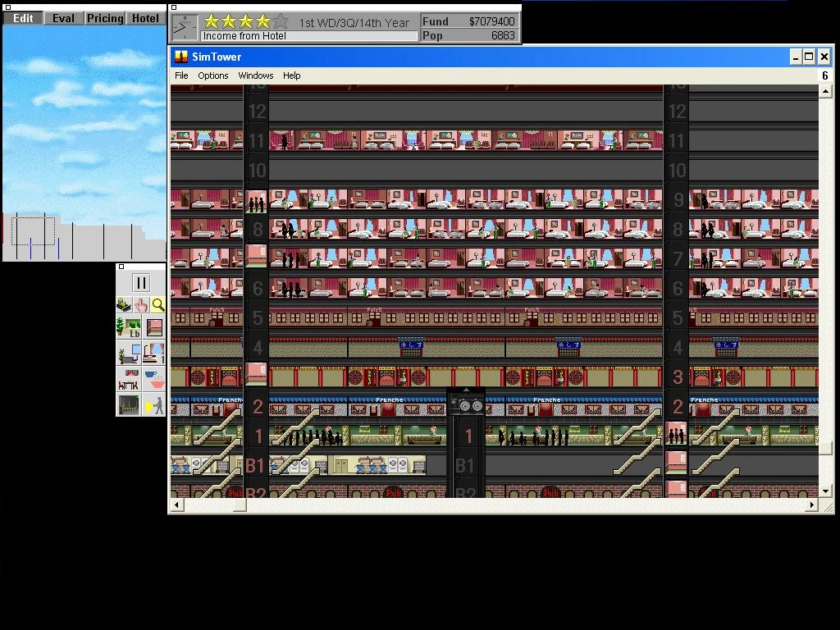Choose the parking facility tool

(129, 405)
